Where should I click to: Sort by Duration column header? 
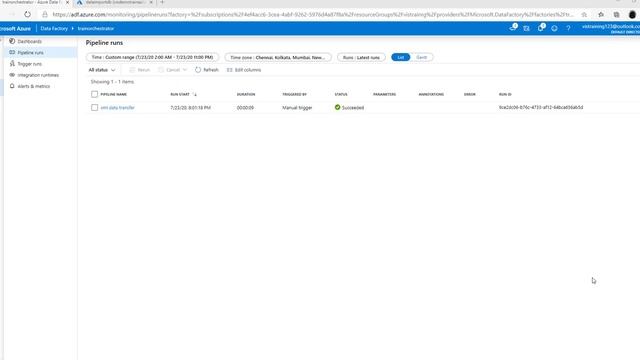click(x=246, y=94)
